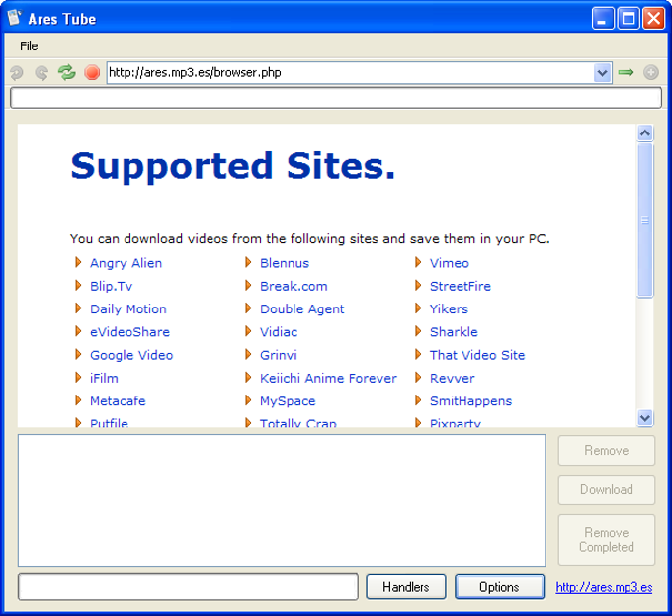Click the green Go arrow icon
Viewport: 672px width, 616px height.
(626, 72)
